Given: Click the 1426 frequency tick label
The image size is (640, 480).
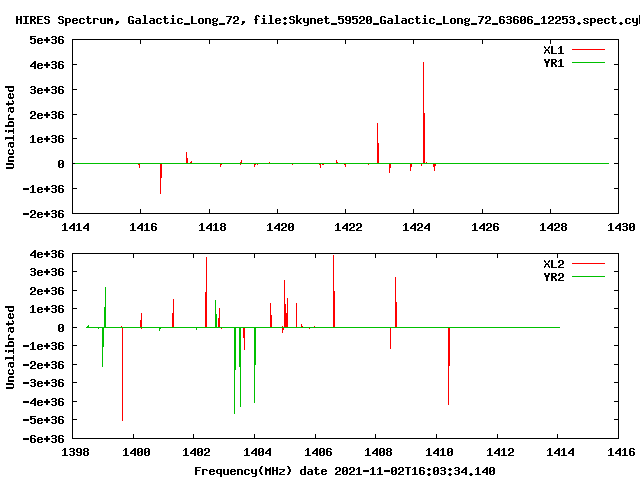Looking at the screenshot, I should tap(485, 227).
